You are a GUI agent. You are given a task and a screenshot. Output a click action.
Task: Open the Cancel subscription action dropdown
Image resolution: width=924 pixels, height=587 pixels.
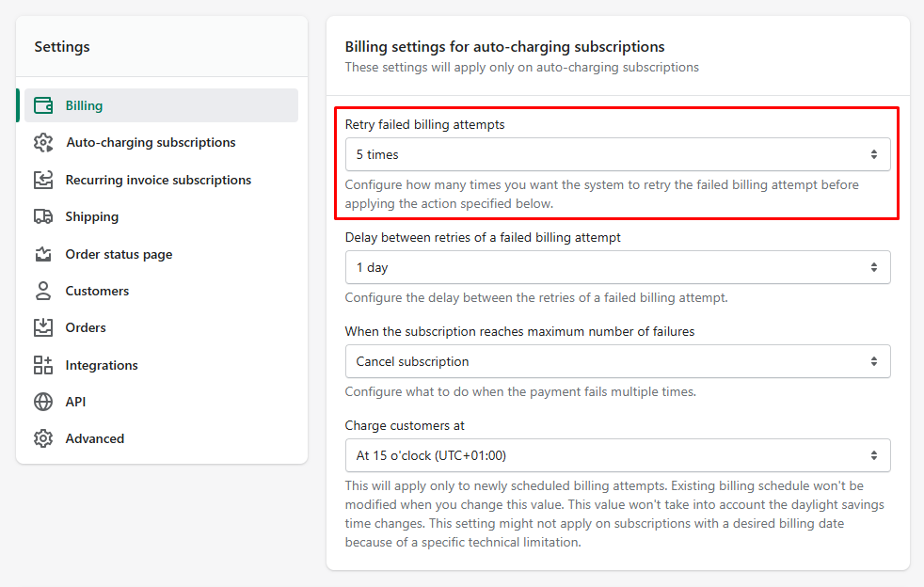[617, 361]
